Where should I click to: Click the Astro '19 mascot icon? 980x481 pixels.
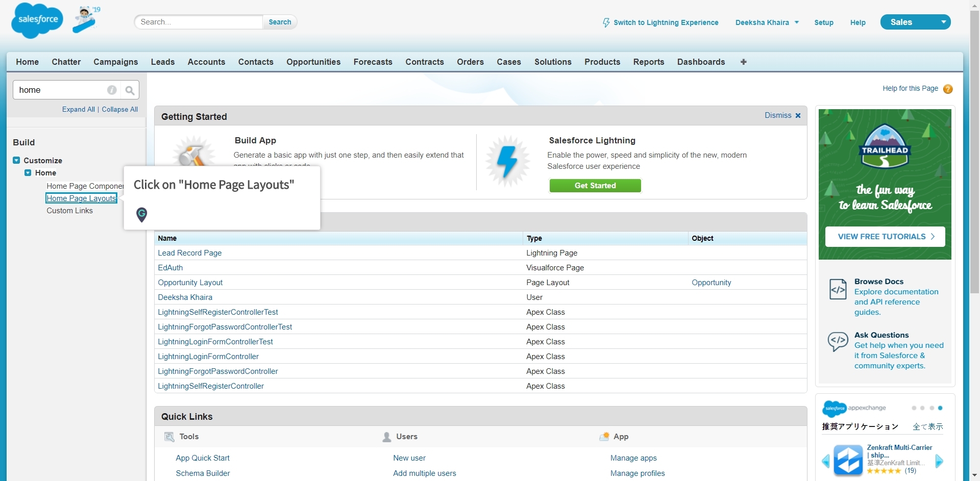click(86, 19)
